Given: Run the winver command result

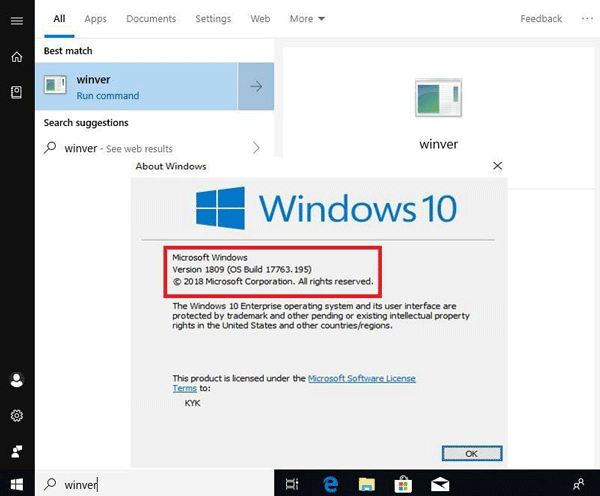Looking at the screenshot, I should pos(137,86).
